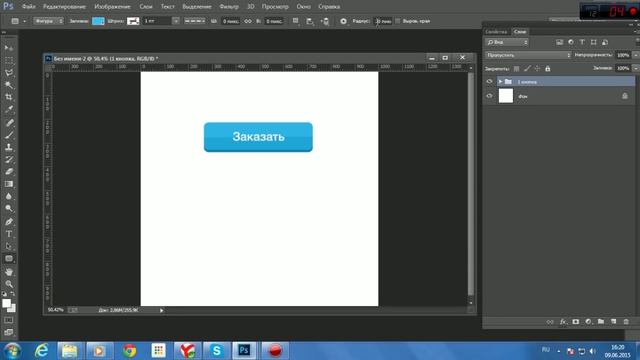Select the Horizontal Type tool
This screenshot has width=640, height=360.
point(9,234)
